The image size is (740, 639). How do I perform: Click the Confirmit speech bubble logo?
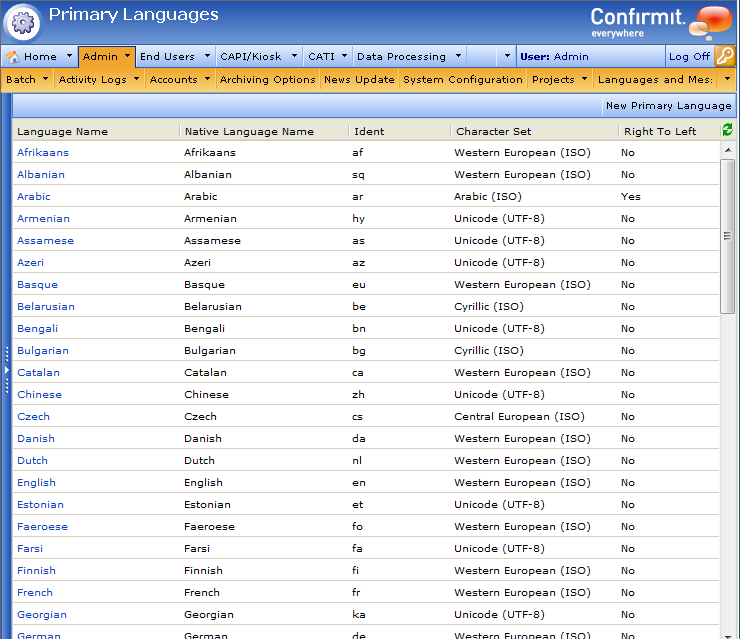point(710,22)
